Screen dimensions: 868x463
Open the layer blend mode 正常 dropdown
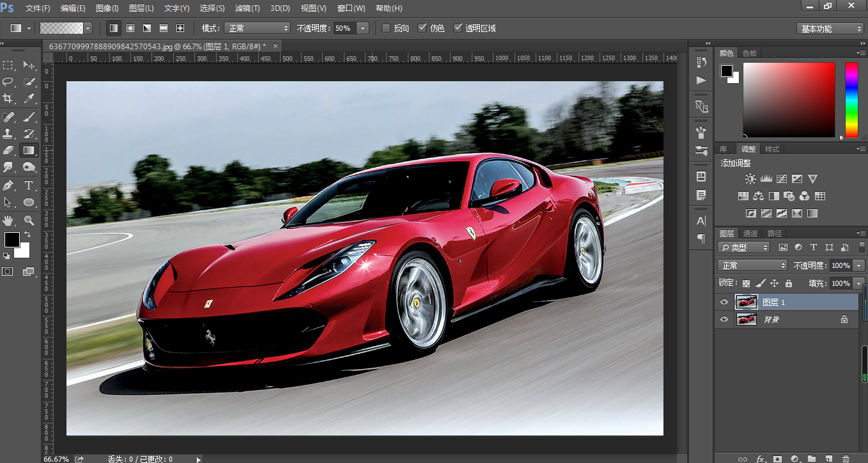pyautogui.click(x=752, y=265)
